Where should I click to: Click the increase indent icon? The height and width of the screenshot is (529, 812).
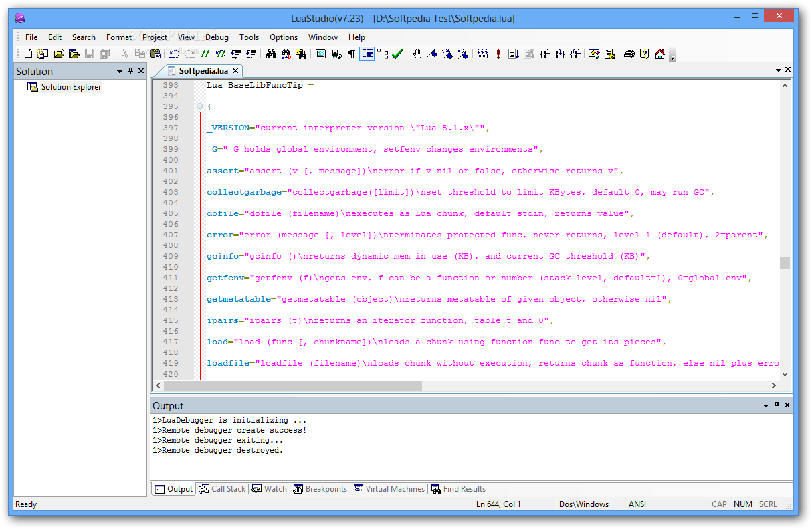point(251,54)
